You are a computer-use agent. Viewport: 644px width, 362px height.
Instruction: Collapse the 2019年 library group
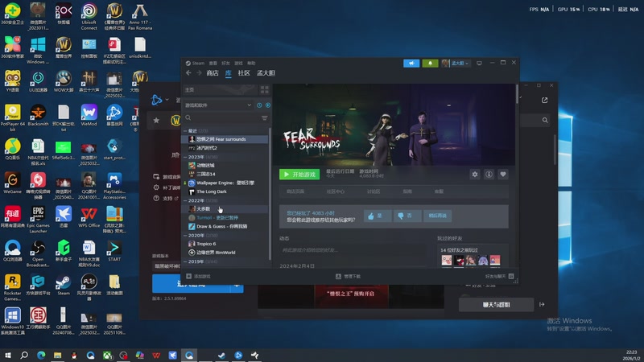(x=185, y=261)
